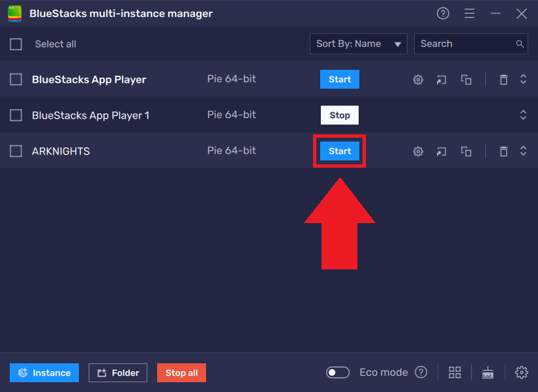Open Eco mode help tooltip
This screenshot has width=538, height=392.
(x=421, y=372)
